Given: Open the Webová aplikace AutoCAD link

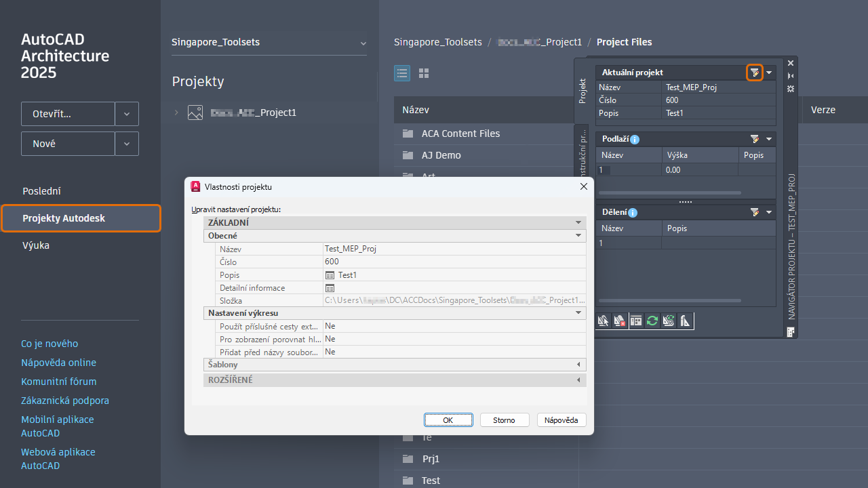Looking at the screenshot, I should (x=58, y=459).
